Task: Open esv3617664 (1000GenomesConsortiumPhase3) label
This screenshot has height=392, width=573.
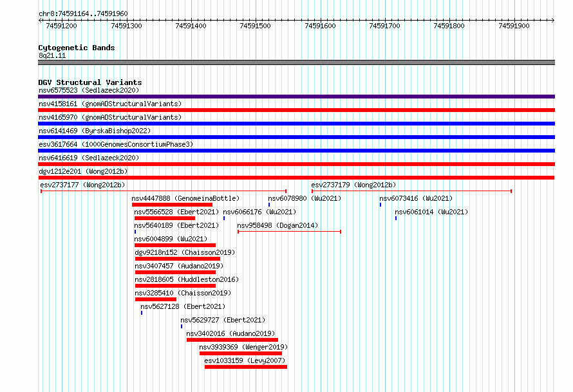Action: [x=116, y=144]
